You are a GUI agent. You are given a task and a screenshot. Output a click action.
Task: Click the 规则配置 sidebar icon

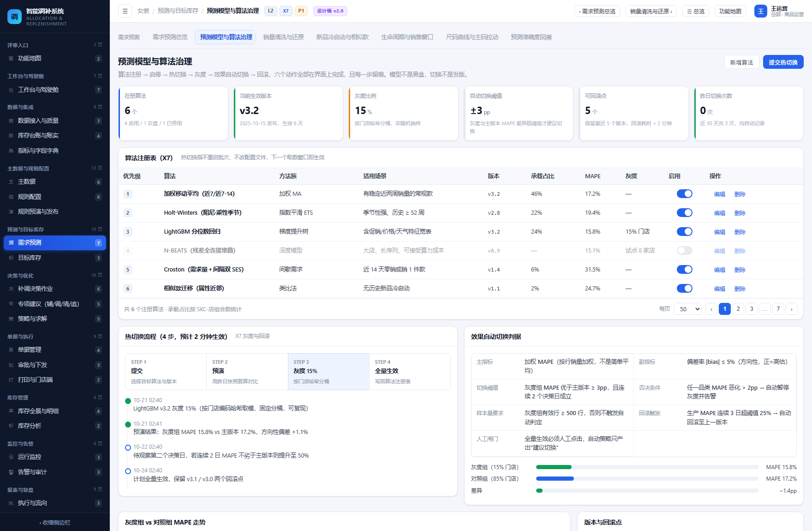coord(11,197)
